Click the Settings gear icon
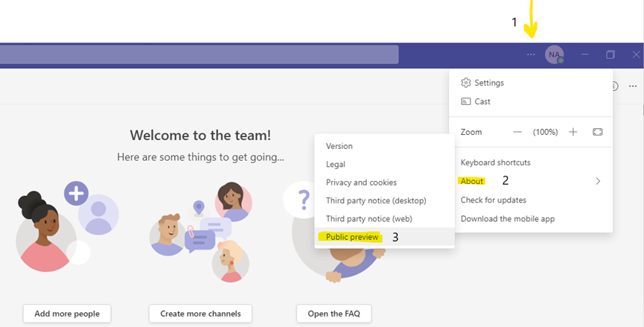The width and height of the screenshot is (644, 327). pyautogui.click(x=466, y=83)
